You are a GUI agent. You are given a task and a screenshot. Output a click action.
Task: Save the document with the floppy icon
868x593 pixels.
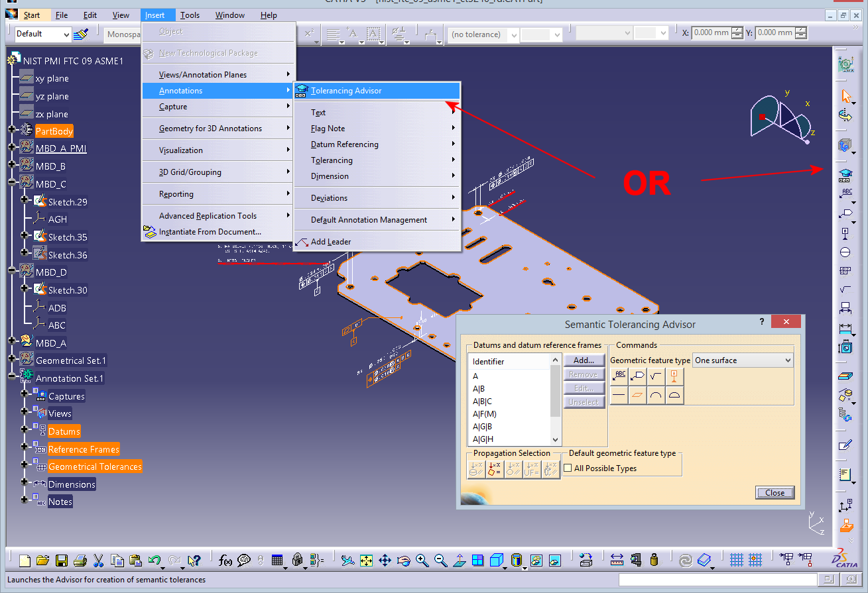pyautogui.click(x=62, y=561)
